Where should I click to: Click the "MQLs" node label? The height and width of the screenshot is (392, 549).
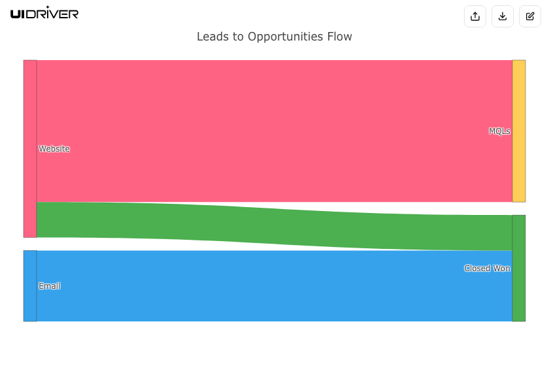coord(499,131)
